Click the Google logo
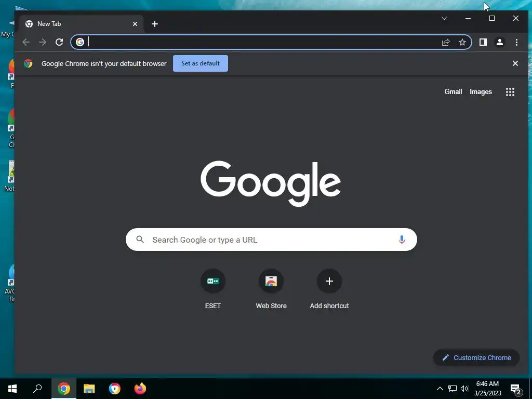532x399 pixels. click(x=270, y=183)
